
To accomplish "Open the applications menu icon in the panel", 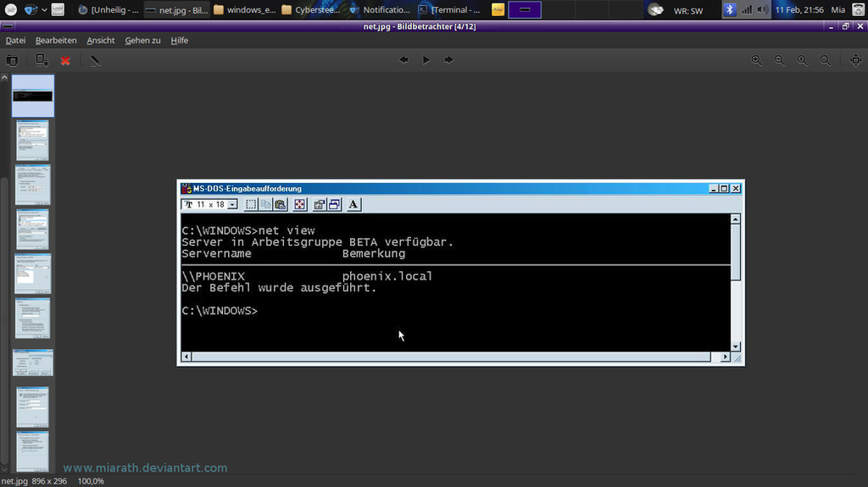I will click(x=10, y=9).
